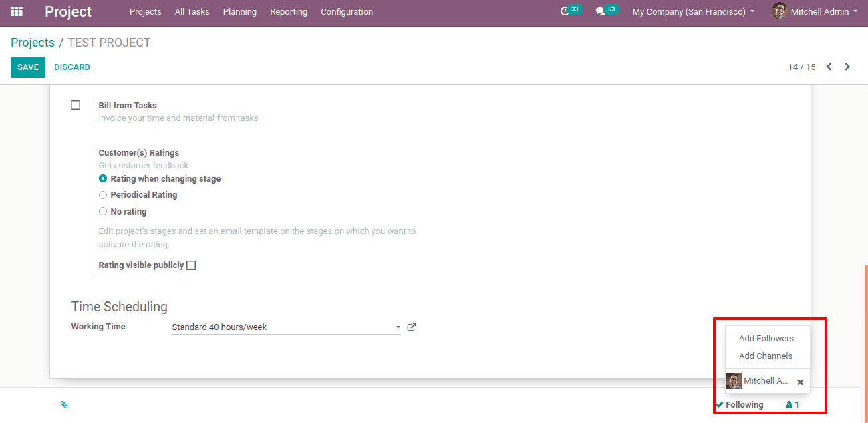Open the Projects menu
Image resolution: width=868 pixels, height=423 pixels.
click(x=146, y=11)
